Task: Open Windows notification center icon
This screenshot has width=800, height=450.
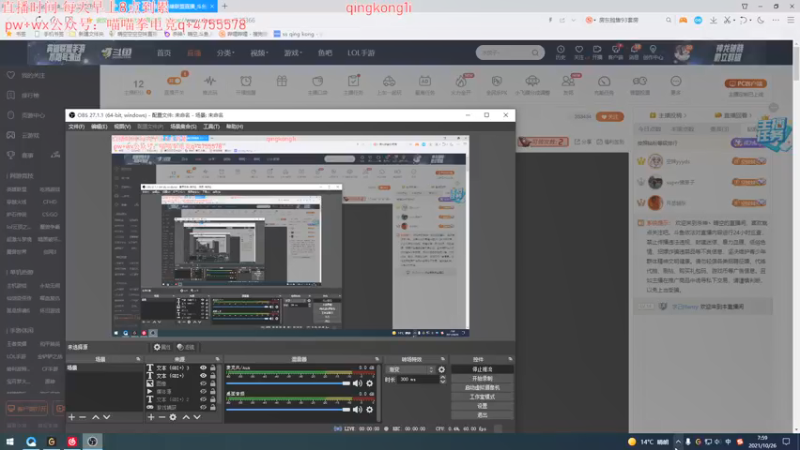Action: pyautogui.click(x=786, y=441)
